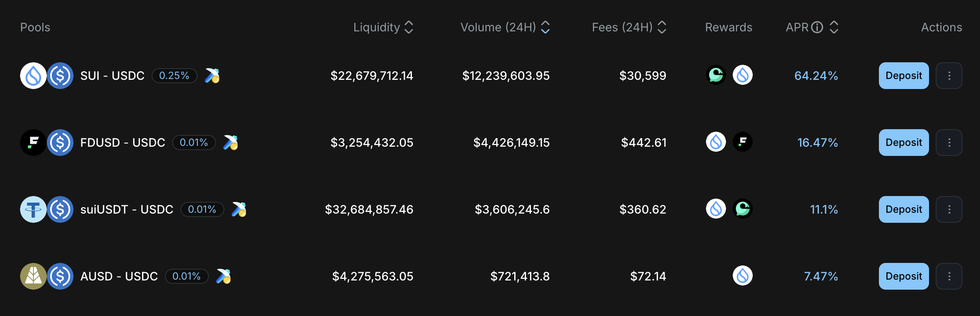Open the suiUSDT - USDC pool name
The width and height of the screenshot is (980, 316).
click(127, 209)
